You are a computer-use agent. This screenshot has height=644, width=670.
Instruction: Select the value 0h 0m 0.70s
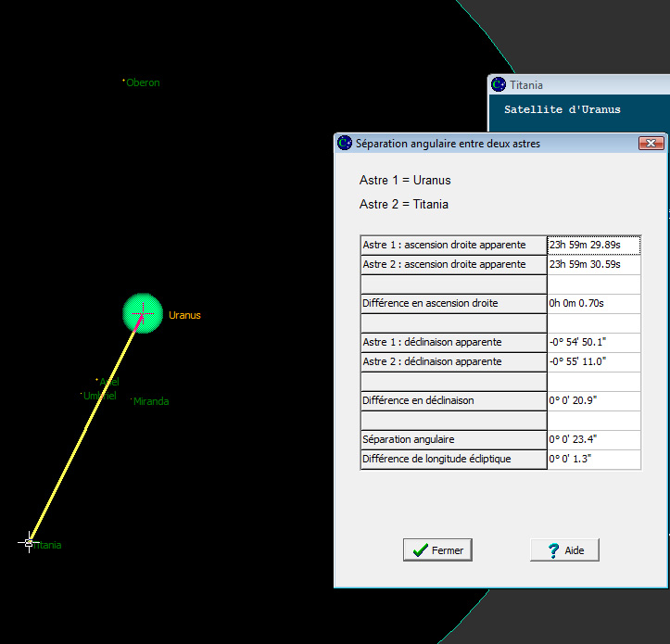594,303
